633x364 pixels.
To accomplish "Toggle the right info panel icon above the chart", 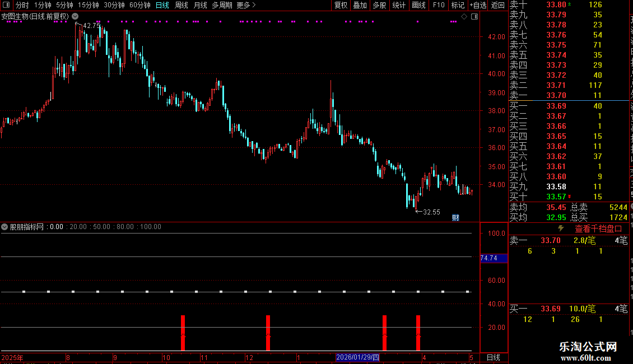I will tap(474, 17).
